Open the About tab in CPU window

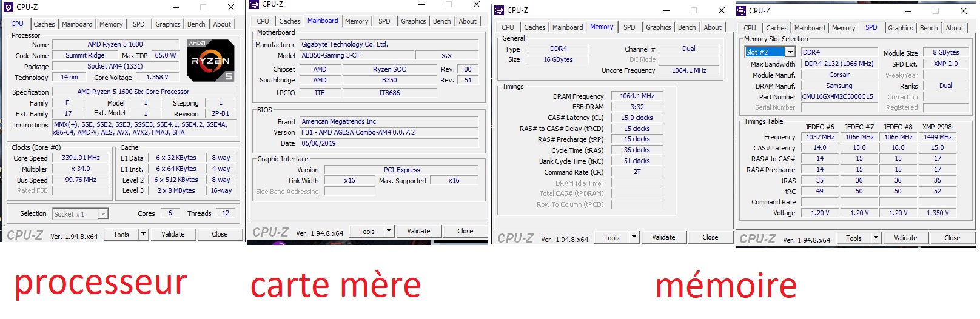[222, 24]
